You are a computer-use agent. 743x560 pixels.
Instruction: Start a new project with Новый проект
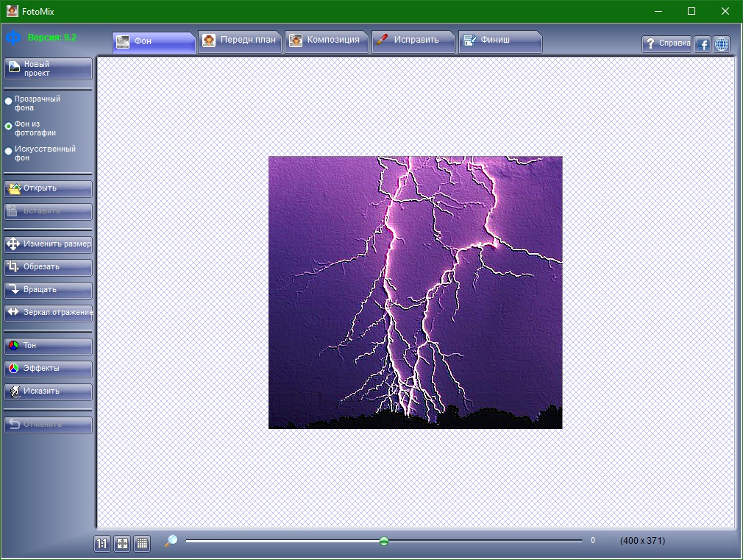(x=48, y=68)
